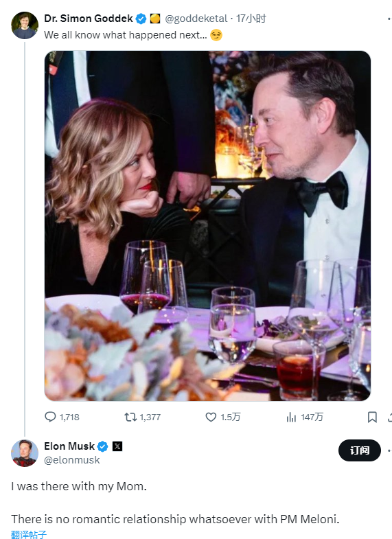Open the reply comments icon
This screenshot has width=392, height=539.
(50, 417)
